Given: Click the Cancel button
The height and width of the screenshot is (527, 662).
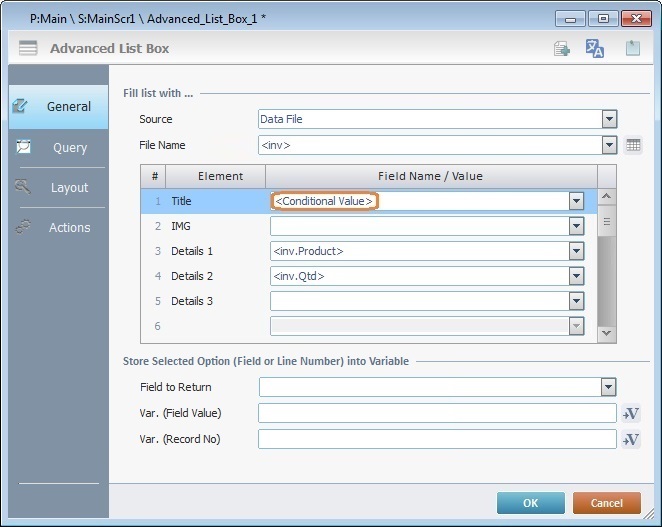Looking at the screenshot, I should pyautogui.click(x=606, y=503).
